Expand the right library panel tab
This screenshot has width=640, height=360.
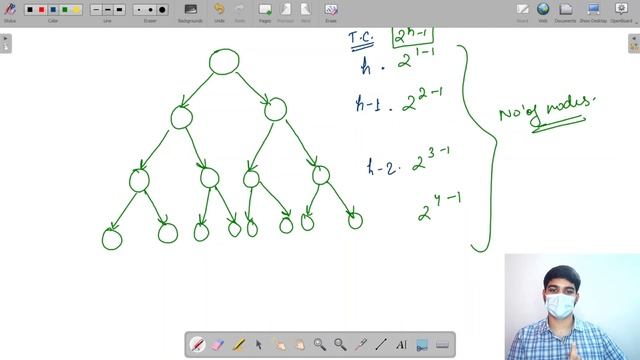tap(634, 43)
